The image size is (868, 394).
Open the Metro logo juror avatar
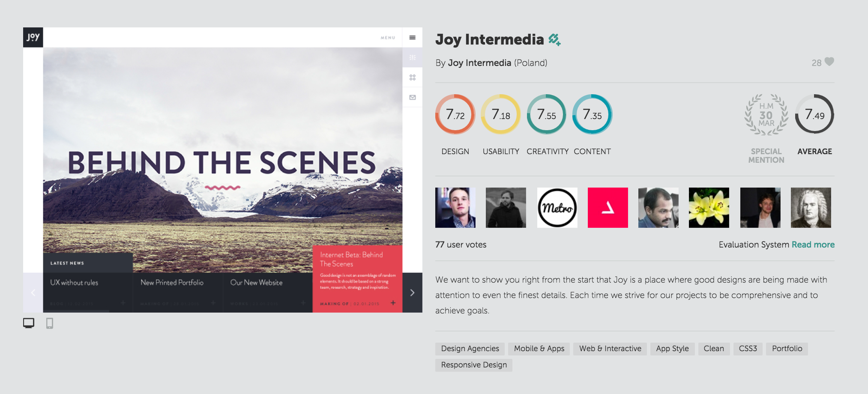tap(557, 208)
